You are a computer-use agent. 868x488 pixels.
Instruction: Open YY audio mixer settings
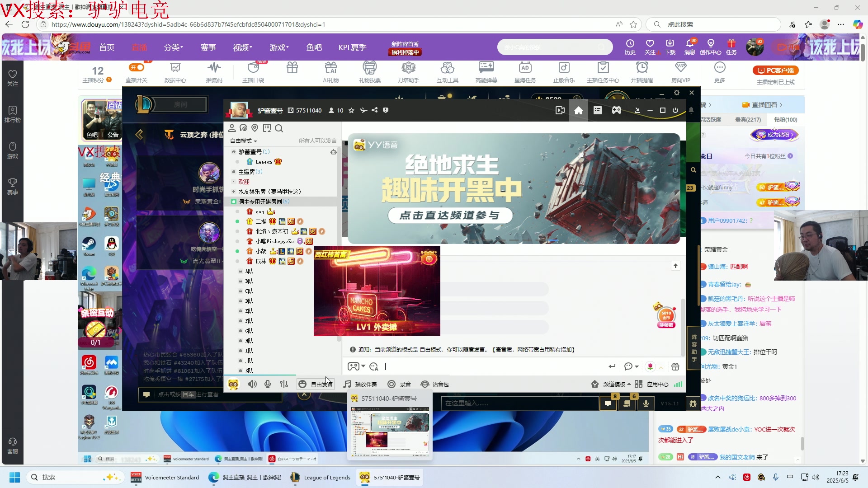283,384
